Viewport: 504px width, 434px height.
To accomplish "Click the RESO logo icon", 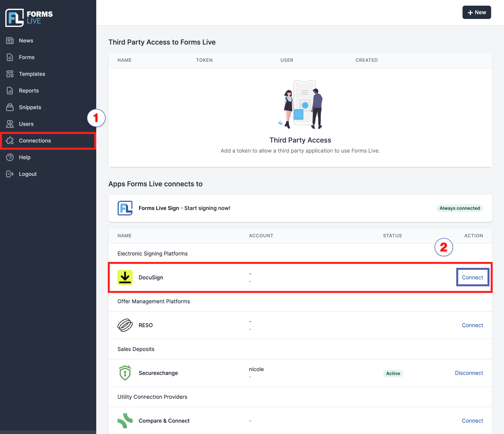I will [x=125, y=325].
